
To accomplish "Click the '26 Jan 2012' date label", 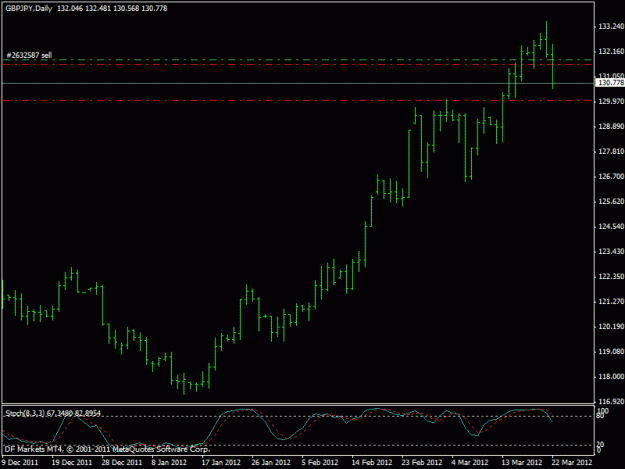I will click(271, 462).
